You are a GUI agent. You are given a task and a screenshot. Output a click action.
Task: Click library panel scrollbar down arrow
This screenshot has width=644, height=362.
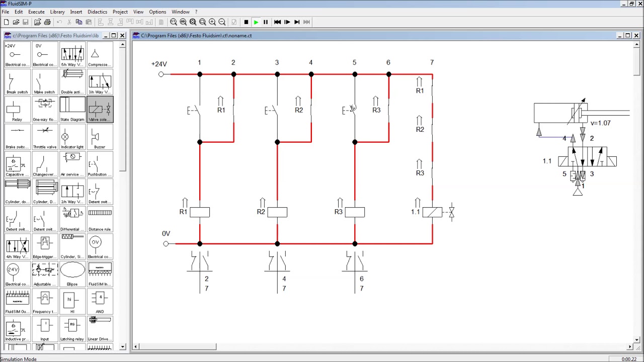coord(123,346)
